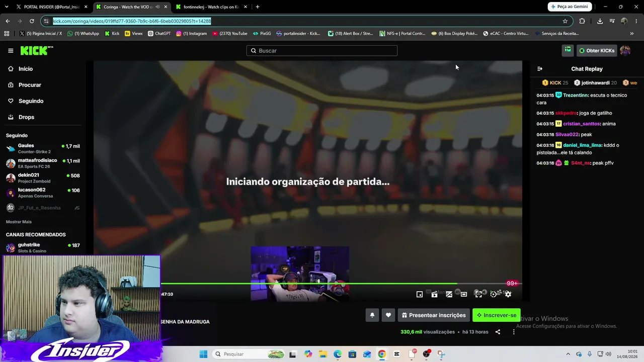Show hidden system tray icons

click(568, 354)
